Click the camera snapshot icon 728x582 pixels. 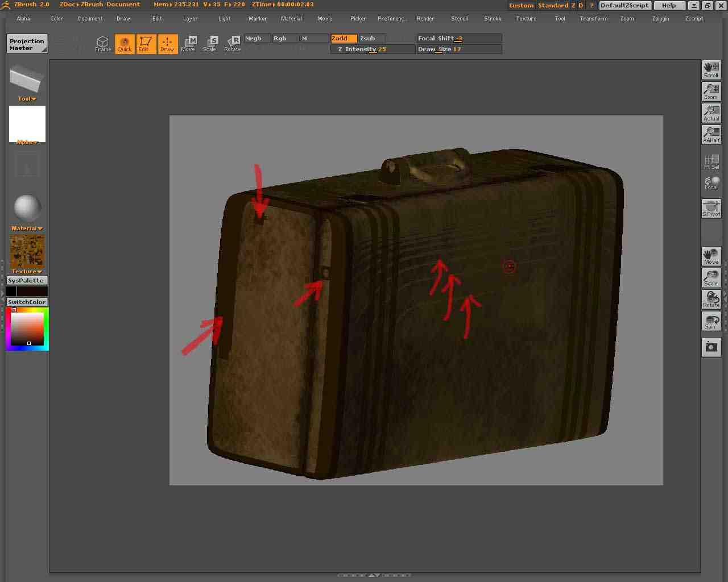711,347
